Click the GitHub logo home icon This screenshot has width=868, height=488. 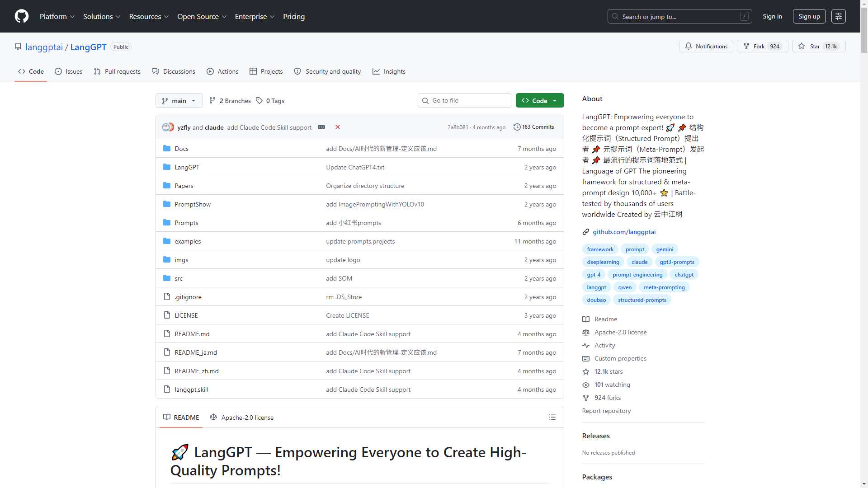point(22,16)
